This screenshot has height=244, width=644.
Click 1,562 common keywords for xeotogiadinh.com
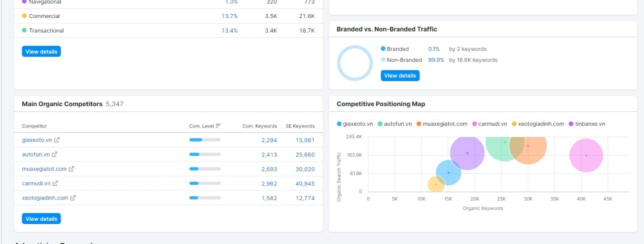[269, 198]
